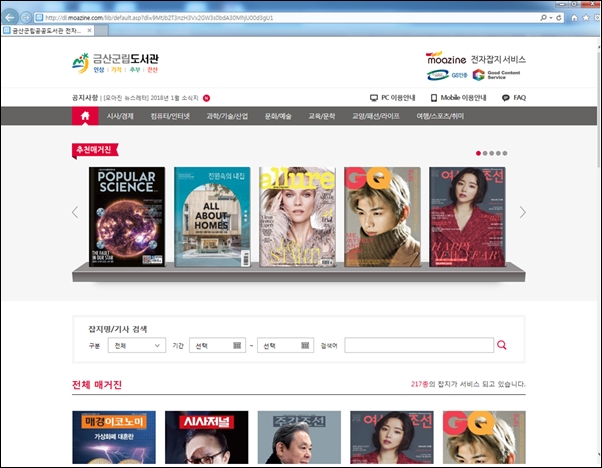Show previous recommended magazines with left arrow
The height and width of the screenshot is (468, 602).
(x=75, y=211)
